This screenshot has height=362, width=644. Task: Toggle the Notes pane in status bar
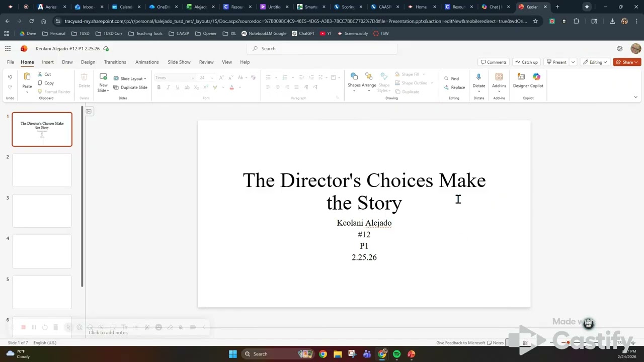coord(496,343)
